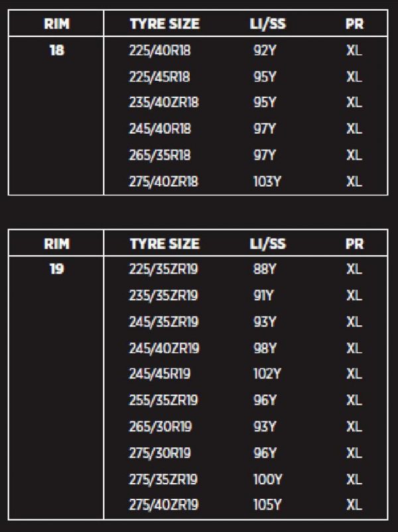Click the 225/40R18 tyre size cell
The width and height of the screenshot is (398, 532).
(x=159, y=50)
